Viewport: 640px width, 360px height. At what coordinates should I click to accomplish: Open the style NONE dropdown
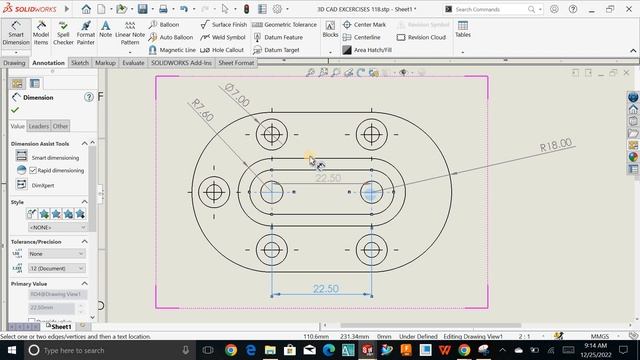[57, 227]
